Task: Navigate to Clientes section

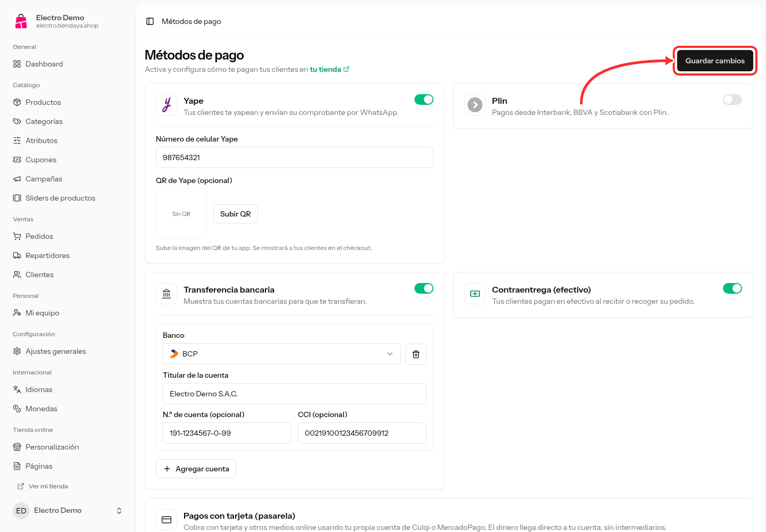Action: [68, 275]
